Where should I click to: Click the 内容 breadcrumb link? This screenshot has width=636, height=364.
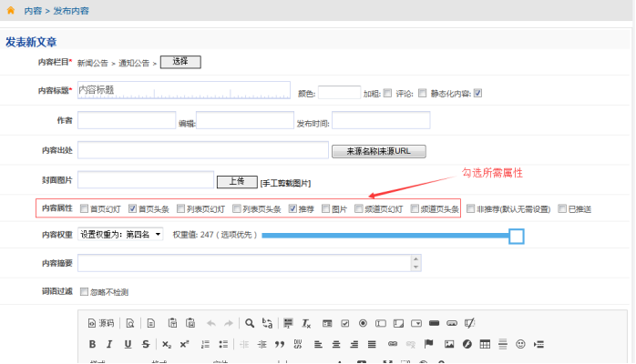32,11
